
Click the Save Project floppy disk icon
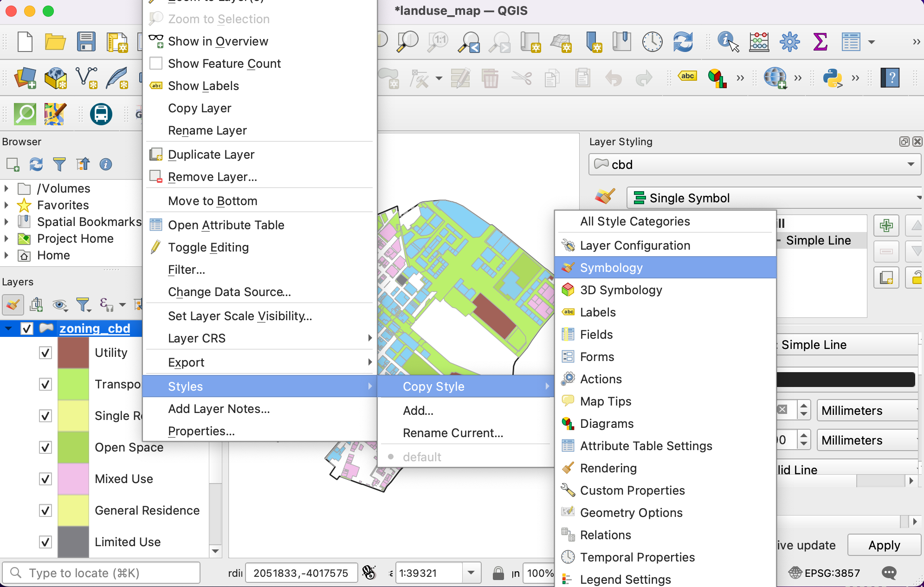tap(86, 42)
